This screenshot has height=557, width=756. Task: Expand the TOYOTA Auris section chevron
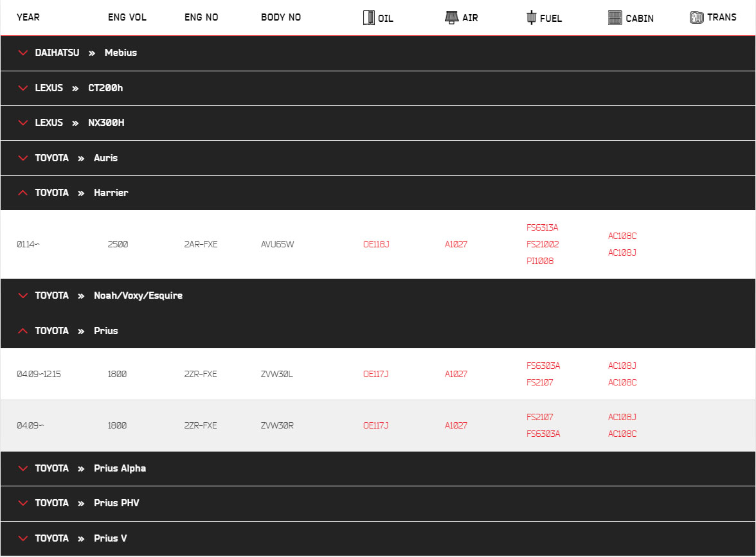[22, 158]
